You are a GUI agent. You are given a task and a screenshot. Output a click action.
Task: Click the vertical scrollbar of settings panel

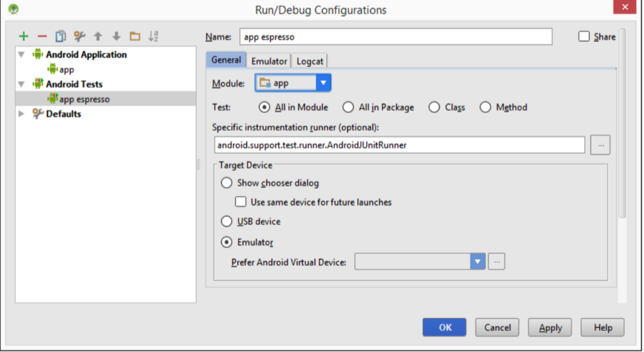(622, 123)
